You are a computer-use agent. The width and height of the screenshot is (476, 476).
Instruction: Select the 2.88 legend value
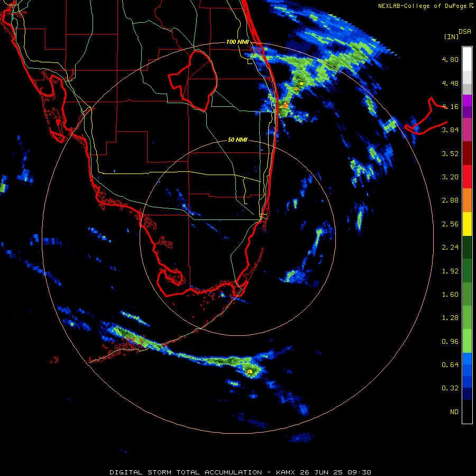point(450,200)
